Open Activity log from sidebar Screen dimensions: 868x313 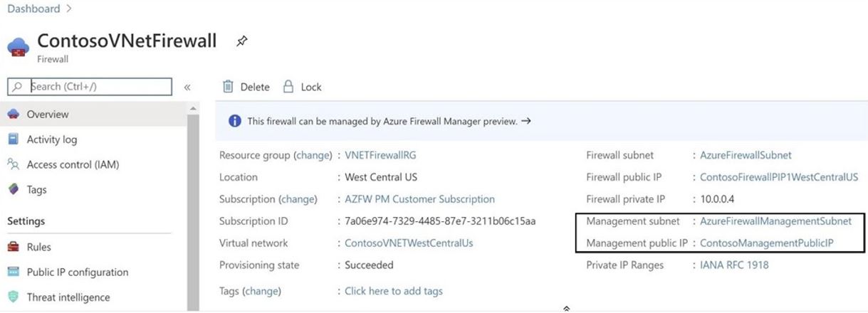pyautogui.click(x=52, y=139)
